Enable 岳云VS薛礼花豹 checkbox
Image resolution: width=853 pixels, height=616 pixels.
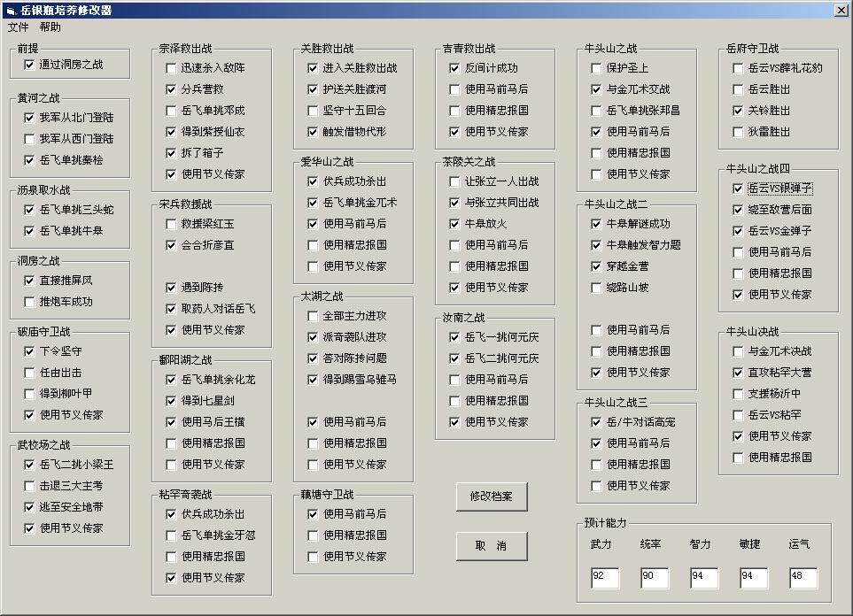pyautogui.click(x=738, y=68)
